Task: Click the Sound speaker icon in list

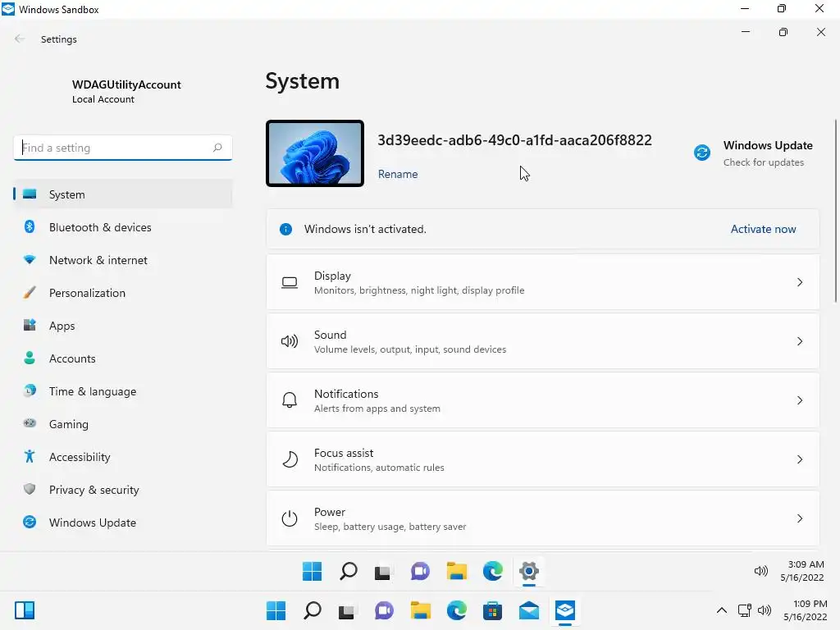Action: pyautogui.click(x=290, y=341)
